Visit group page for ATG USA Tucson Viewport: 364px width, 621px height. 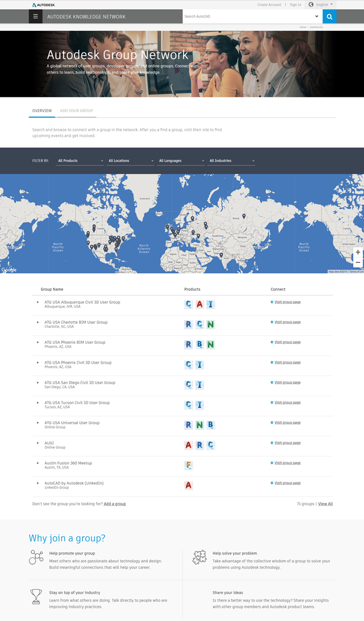point(287,402)
